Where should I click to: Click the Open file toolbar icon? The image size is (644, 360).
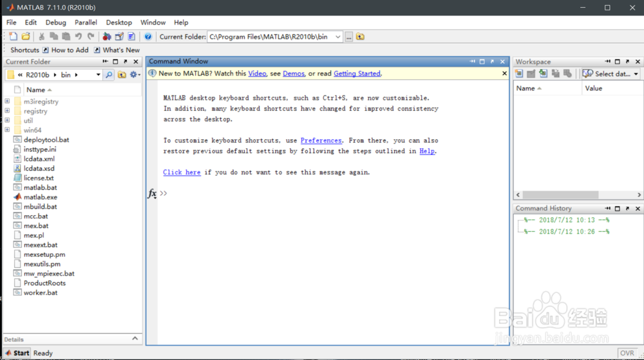click(26, 37)
